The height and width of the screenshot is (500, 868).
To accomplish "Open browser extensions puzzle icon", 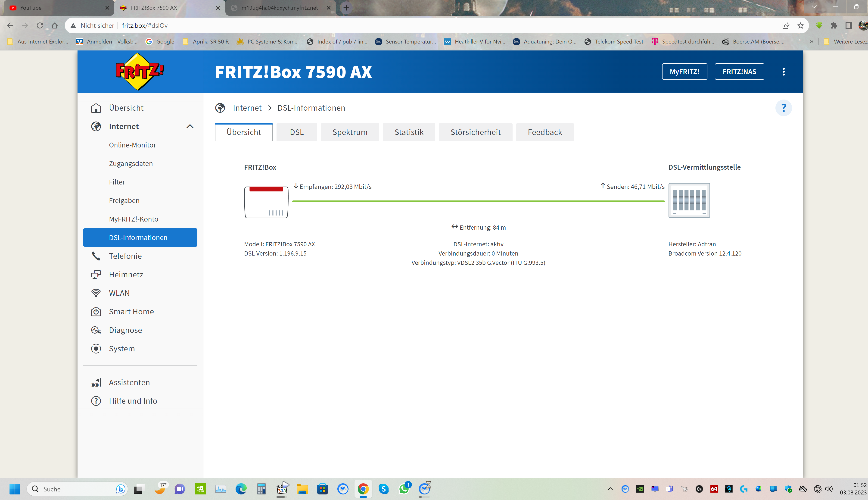I will [834, 25].
